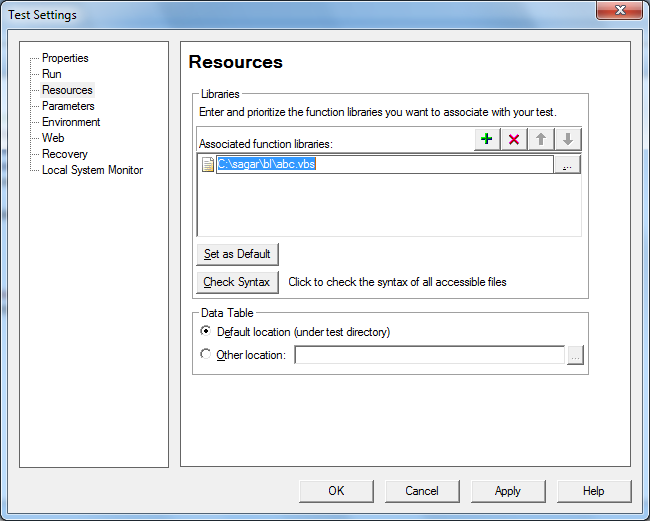Close the Test Settings dialog
Viewport: 650px width, 521px height.
pos(619,10)
